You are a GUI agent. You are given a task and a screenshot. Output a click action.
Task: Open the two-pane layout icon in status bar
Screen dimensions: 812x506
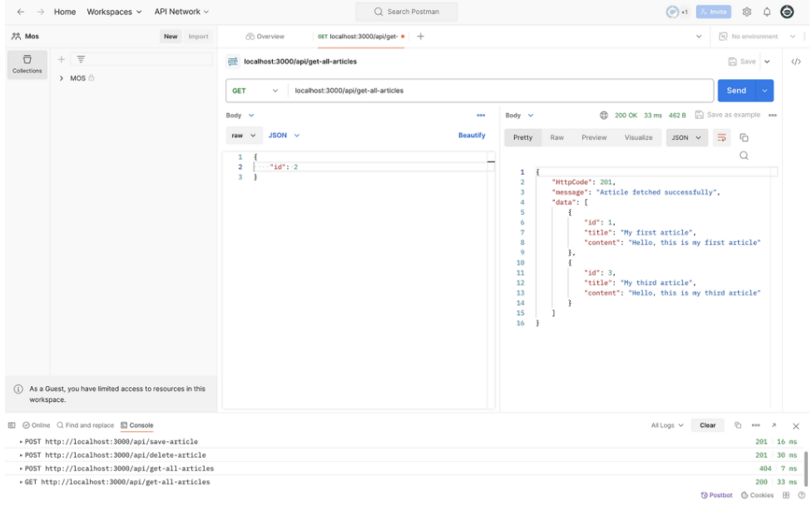click(786, 495)
